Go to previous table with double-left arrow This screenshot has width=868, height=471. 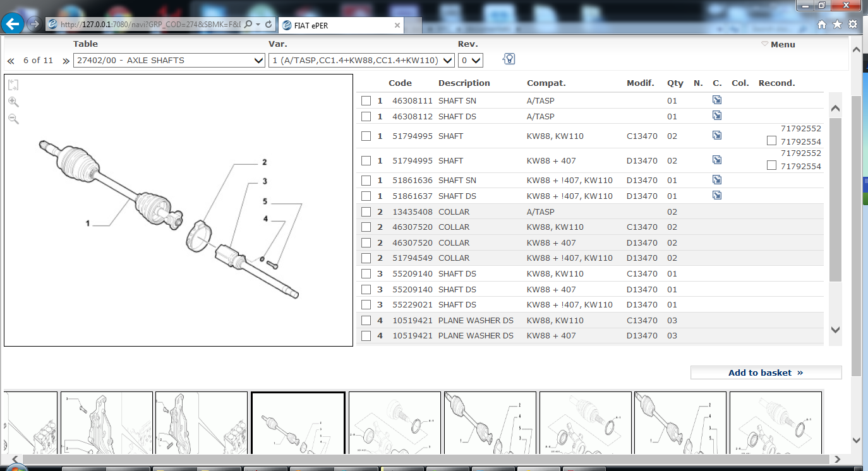[11, 61]
